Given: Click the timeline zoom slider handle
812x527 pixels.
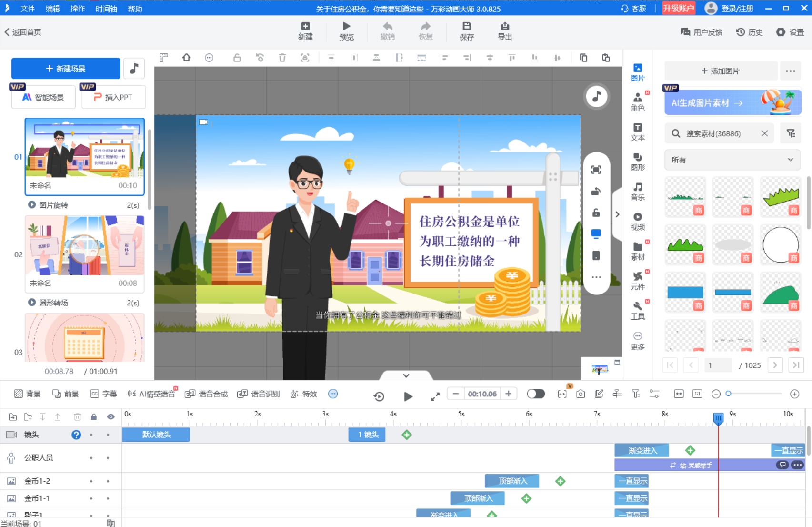Looking at the screenshot, I should click(728, 394).
